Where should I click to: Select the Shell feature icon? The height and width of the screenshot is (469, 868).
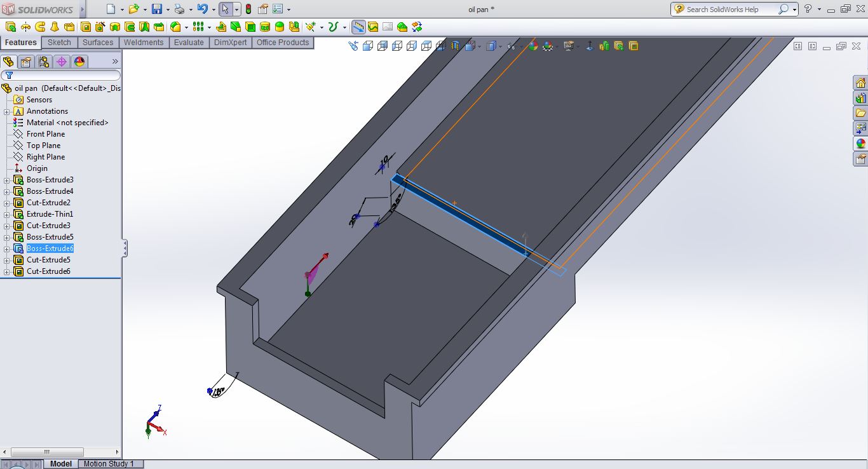[x=250, y=27]
